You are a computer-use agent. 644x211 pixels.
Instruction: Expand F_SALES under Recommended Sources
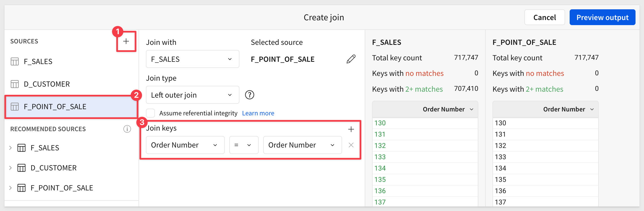click(x=10, y=148)
